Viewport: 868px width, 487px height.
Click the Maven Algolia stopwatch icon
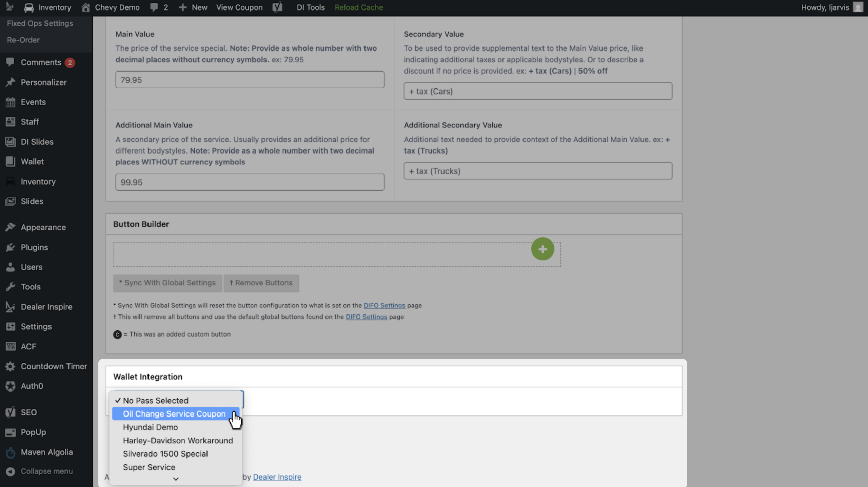[10, 452]
